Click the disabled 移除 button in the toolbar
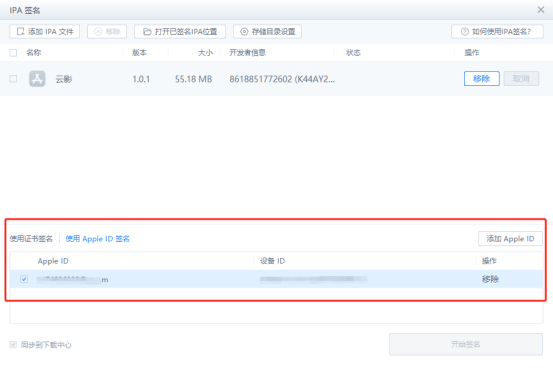The width and height of the screenshot is (553, 369). click(107, 32)
